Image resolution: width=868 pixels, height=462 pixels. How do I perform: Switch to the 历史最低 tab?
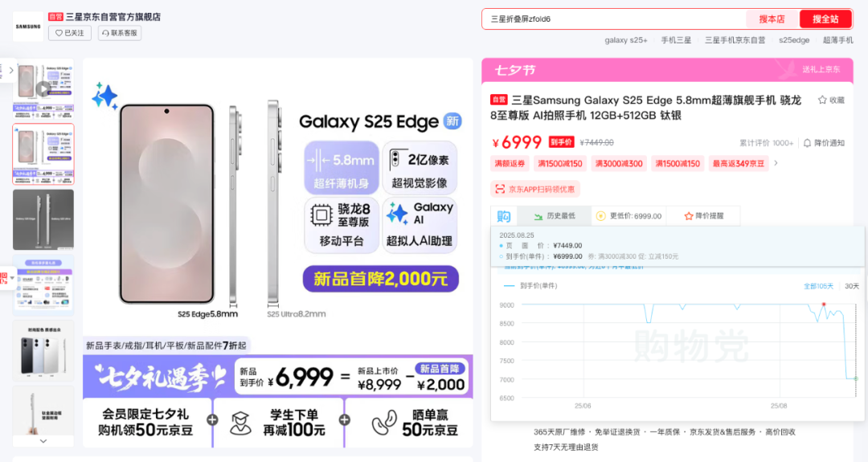click(x=554, y=216)
